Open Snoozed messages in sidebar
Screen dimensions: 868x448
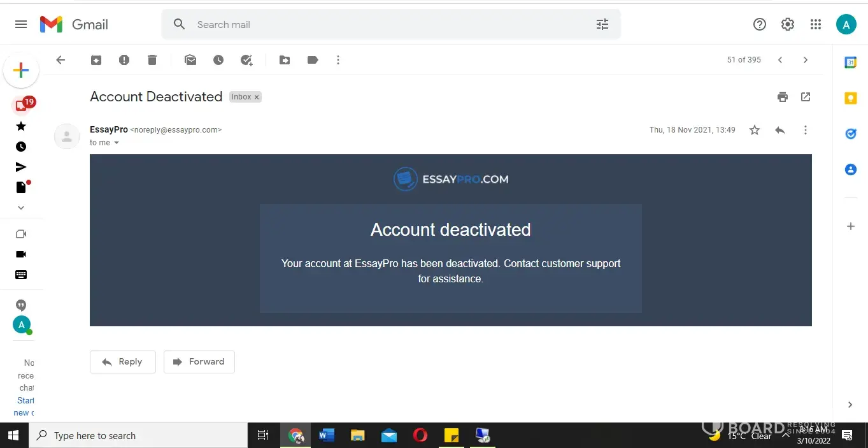pyautogui.click(x=21, y=147)
